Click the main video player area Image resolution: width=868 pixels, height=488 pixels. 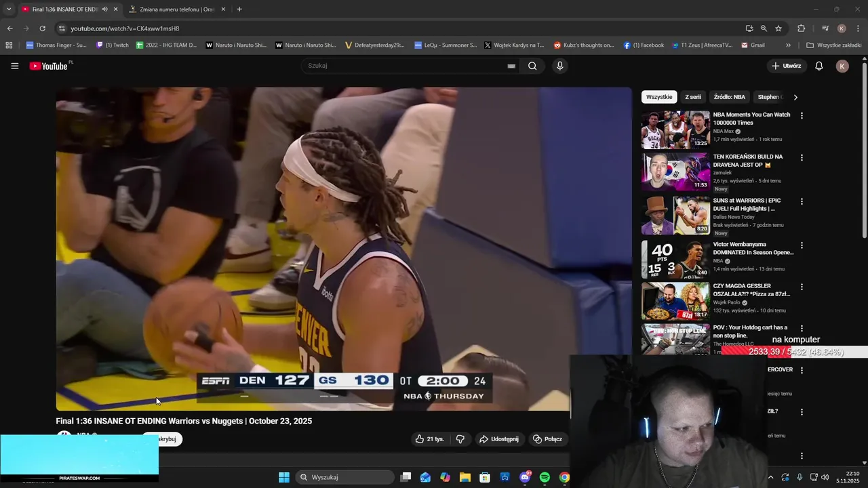tap(344, 249)
